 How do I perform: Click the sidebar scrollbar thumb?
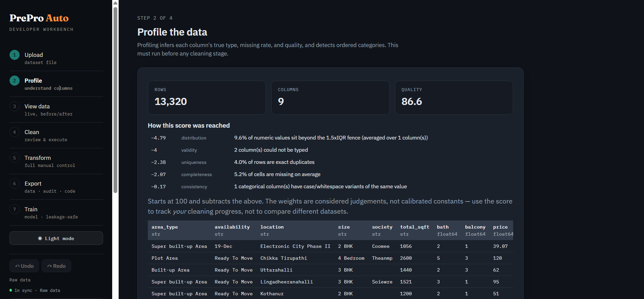pos(115,100)
